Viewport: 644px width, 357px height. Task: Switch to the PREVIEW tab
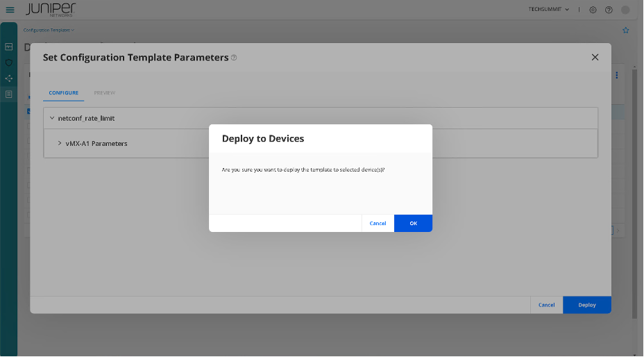(104, 93)
